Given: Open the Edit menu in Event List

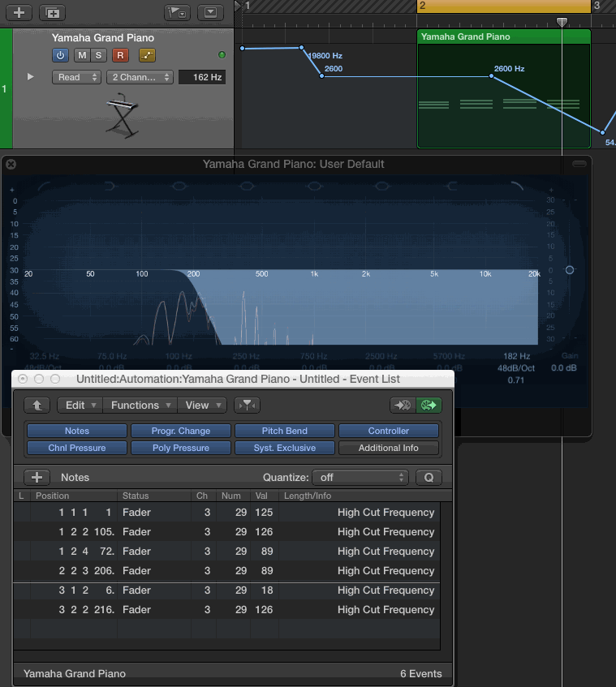Looking at the screenshot, I should 79,405.
